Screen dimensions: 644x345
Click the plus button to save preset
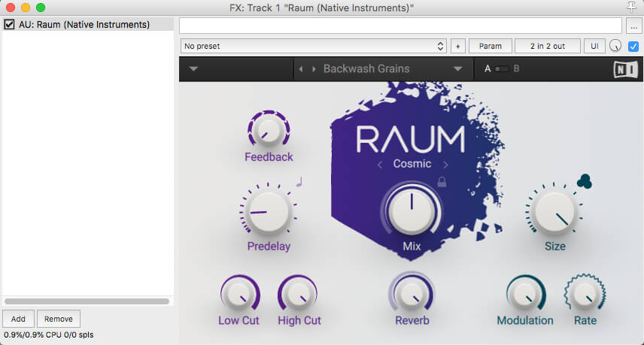[x=458, y=46]
